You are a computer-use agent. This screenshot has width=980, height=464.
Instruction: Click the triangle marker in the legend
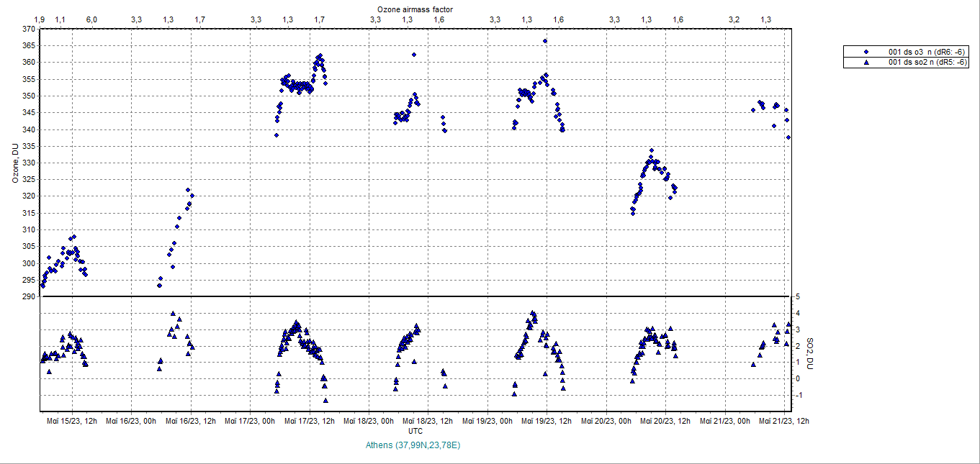(866, 63)
